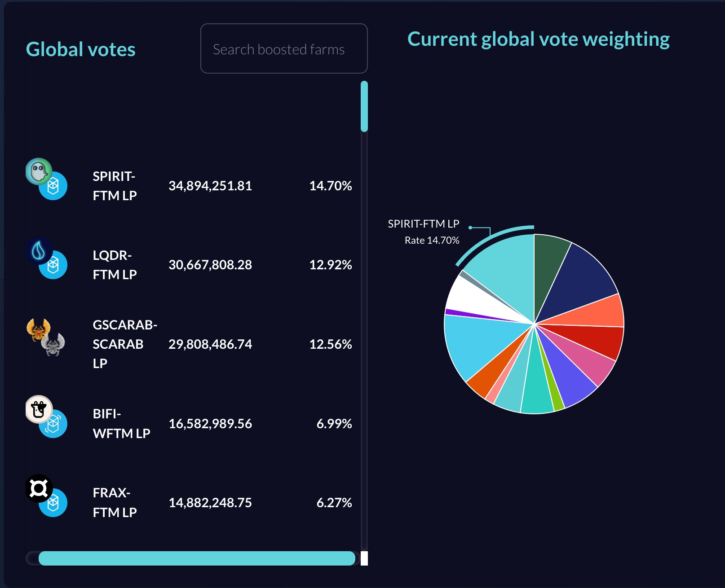Click the LQDR flame token icon
This screenshot has width=725, height=588.
39,250
